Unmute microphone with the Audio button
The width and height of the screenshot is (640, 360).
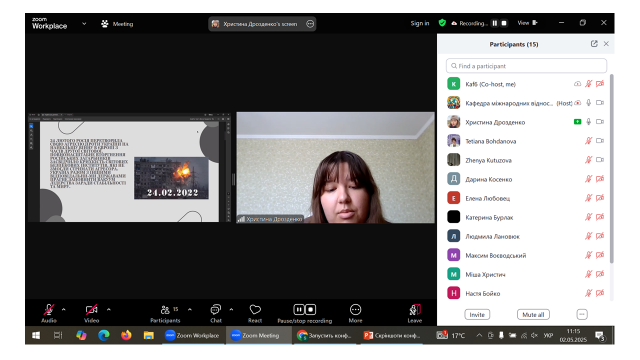pyautogui.click(x=49, y=313)
